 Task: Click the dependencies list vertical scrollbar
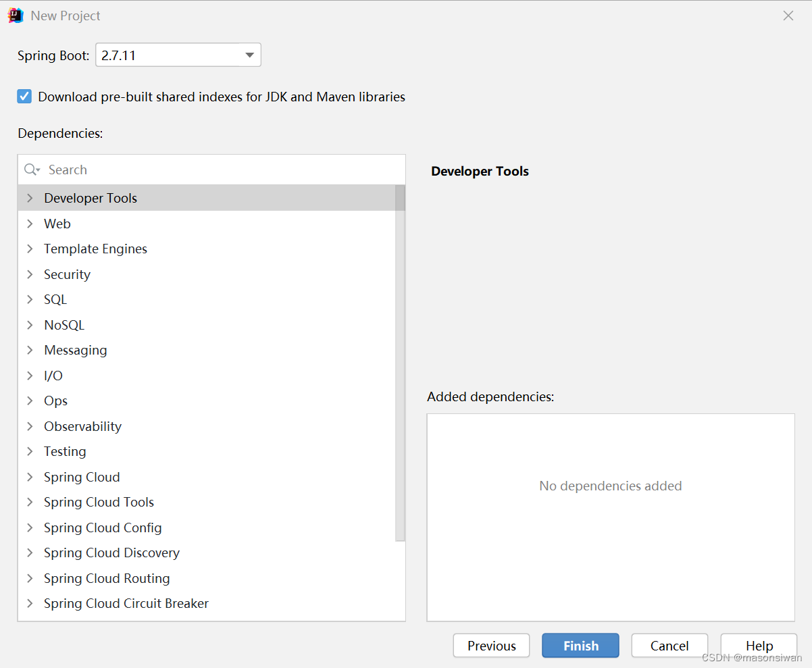click(x=401, y=363)
